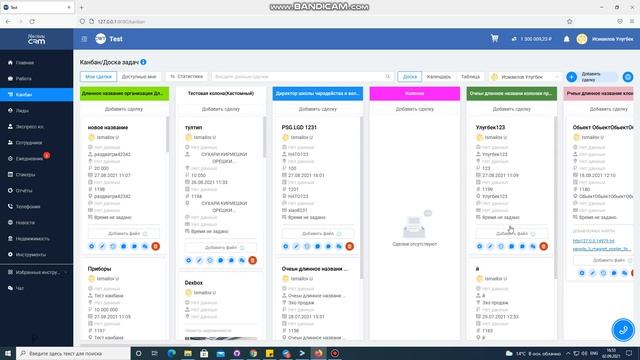Open the Статистика button
640x360 pixels.
click(187, 76)
